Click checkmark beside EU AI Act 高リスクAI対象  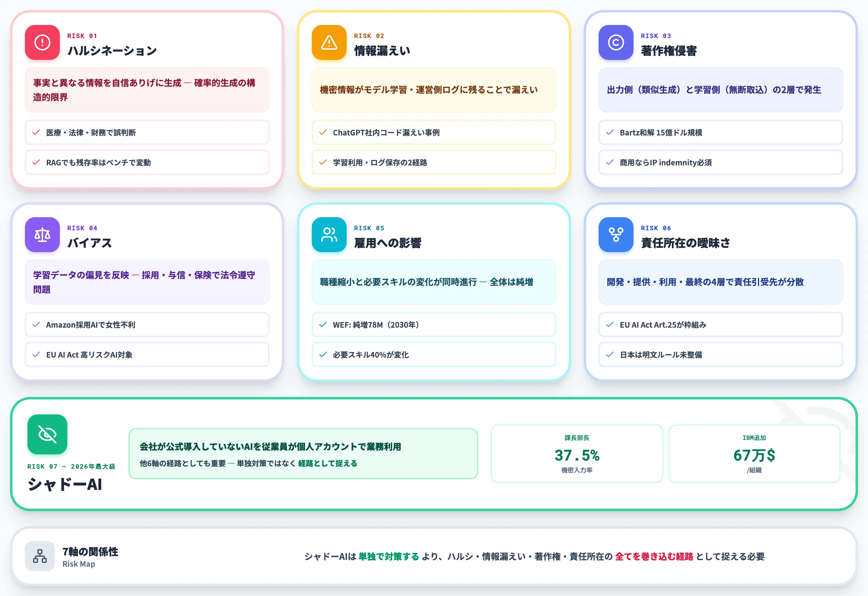pos(36,354)
